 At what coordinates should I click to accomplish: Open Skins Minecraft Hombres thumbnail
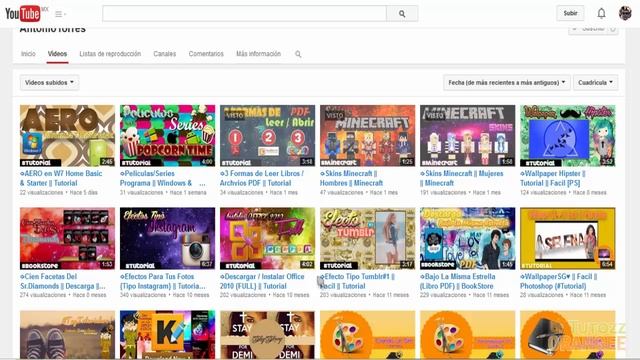click(x=367, y=136)
